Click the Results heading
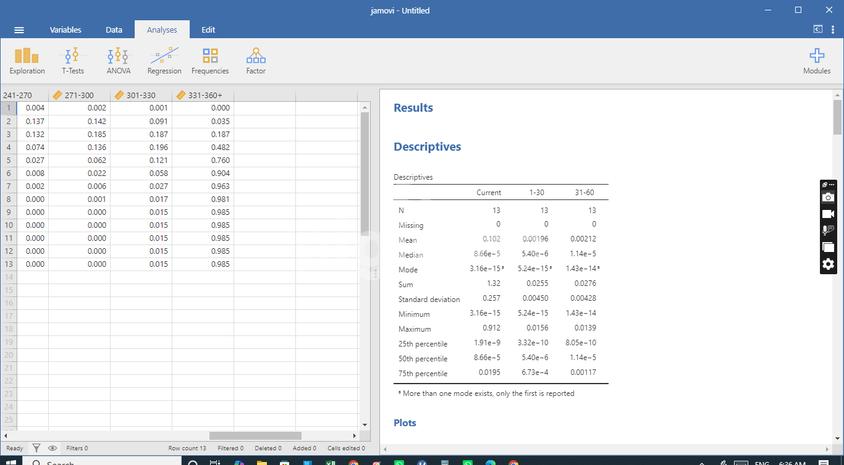The image size is (844, 465). pos(413,108)
